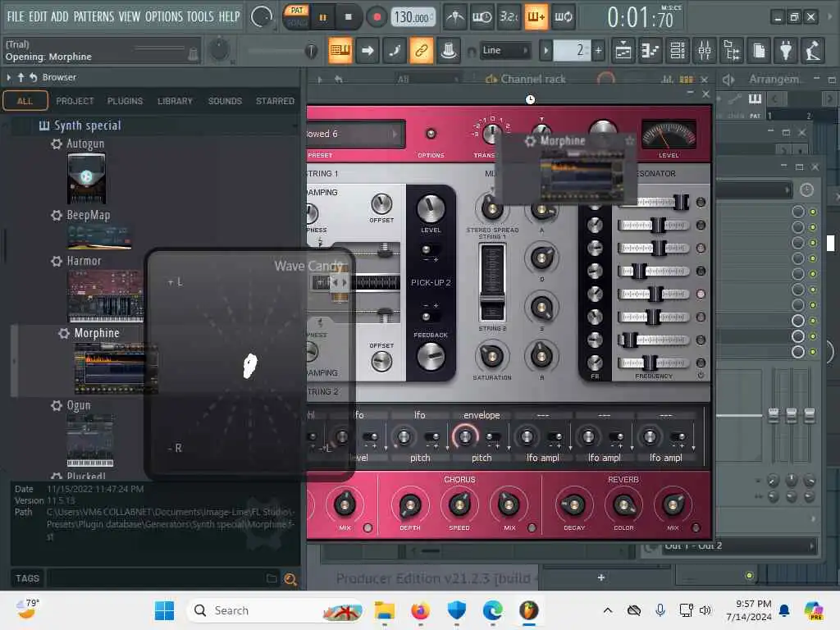Click the speaker icon beside Arrangement
Image resolution: width=840 pixels, height=630 pixels.
(728, 80)
